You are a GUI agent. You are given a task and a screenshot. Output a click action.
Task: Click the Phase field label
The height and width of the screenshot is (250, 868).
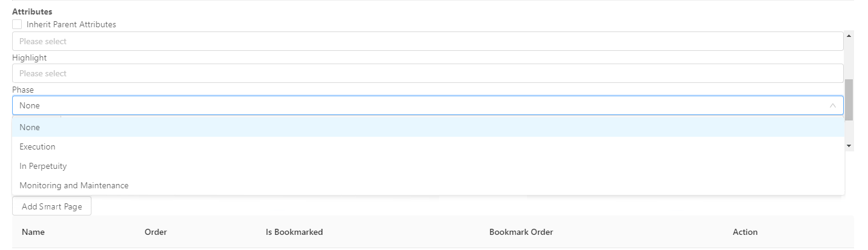coord(23,90)
